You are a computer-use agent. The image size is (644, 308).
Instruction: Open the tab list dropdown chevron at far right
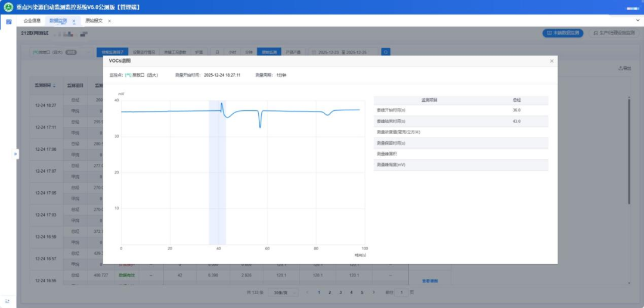(637, 21)
